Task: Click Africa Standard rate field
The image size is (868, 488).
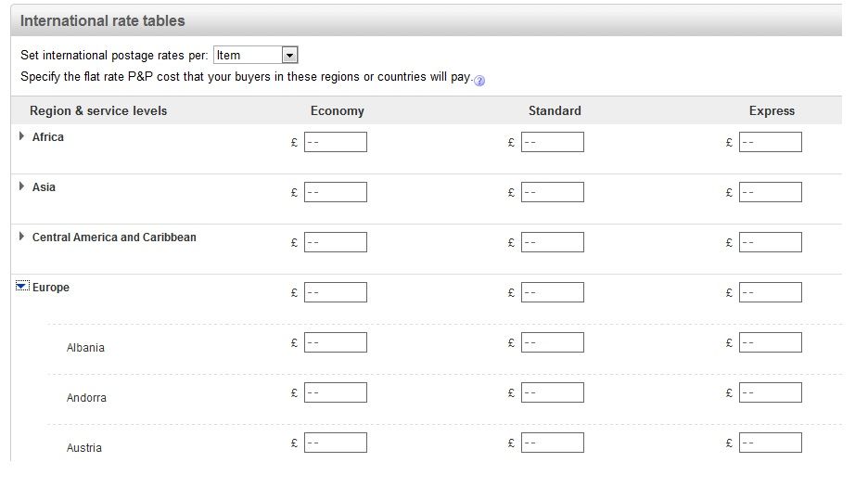Action: [552, 142]
